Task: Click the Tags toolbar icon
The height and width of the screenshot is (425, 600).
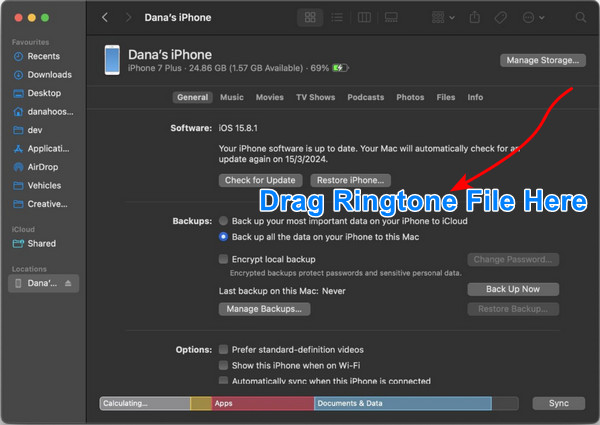Action: [x=500, y=18]
